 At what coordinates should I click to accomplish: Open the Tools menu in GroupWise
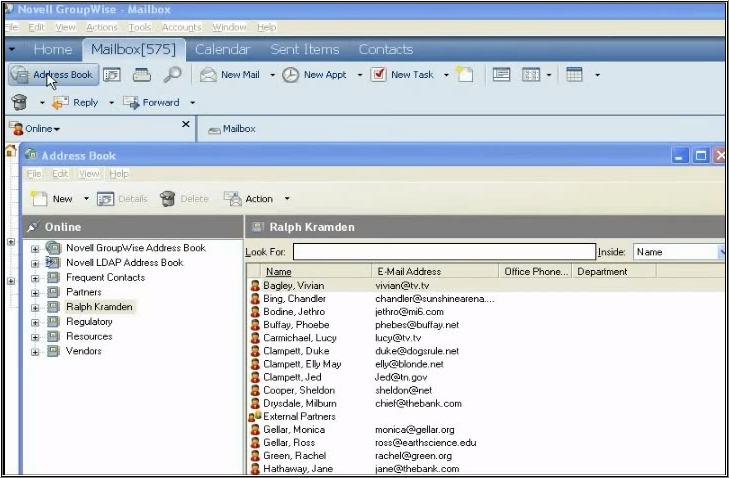click(139, 27)
